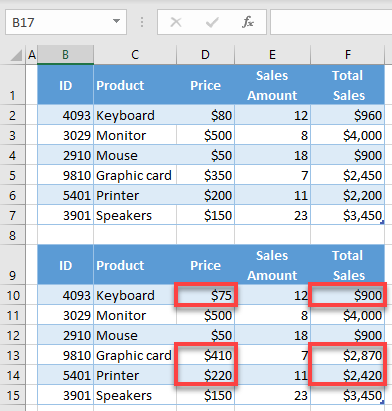Click in the formula bar input area

331,22
